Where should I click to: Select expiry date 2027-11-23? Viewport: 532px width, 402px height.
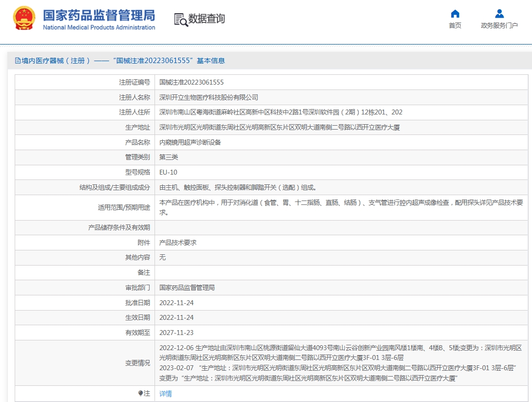(x=177, y=333)
